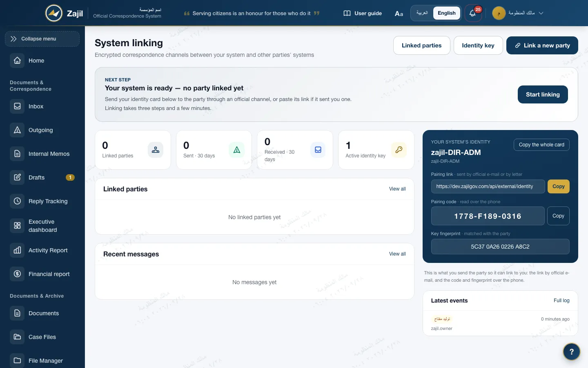The image size is (588, 368).
Task: Click the Reply Tracking clock icon
Action: [x=17, y=201]
